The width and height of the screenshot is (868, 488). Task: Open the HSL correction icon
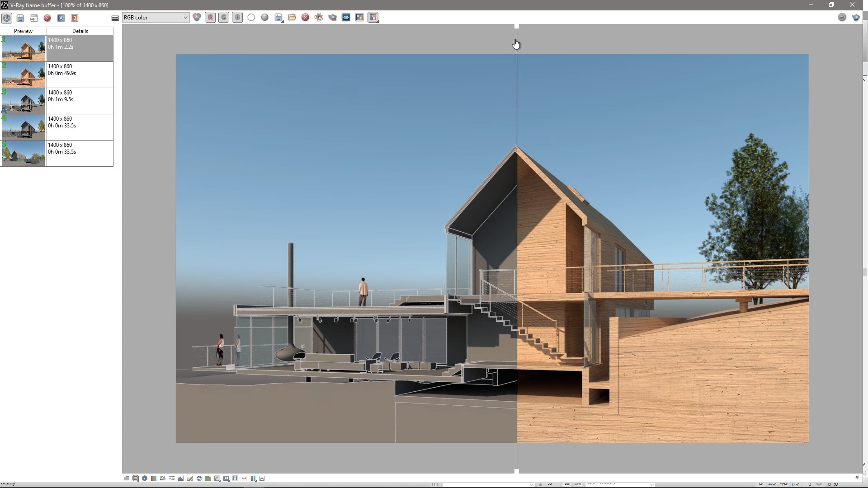pos(163,478)
